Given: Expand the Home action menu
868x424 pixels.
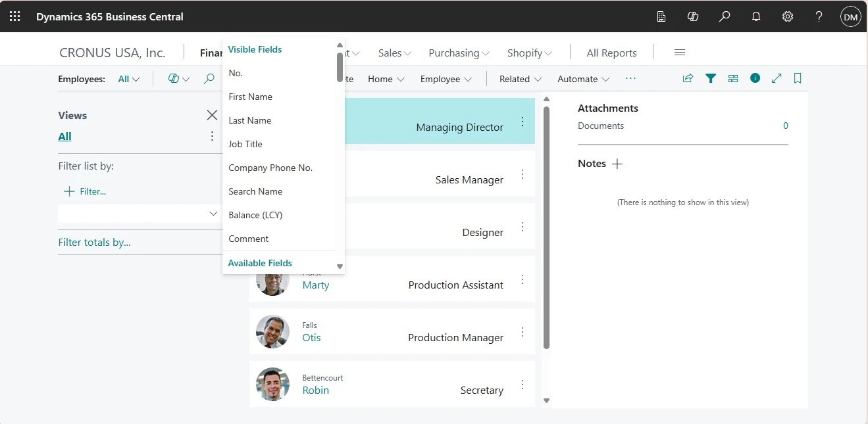Looking at the screenshot, I should [386, 79].
